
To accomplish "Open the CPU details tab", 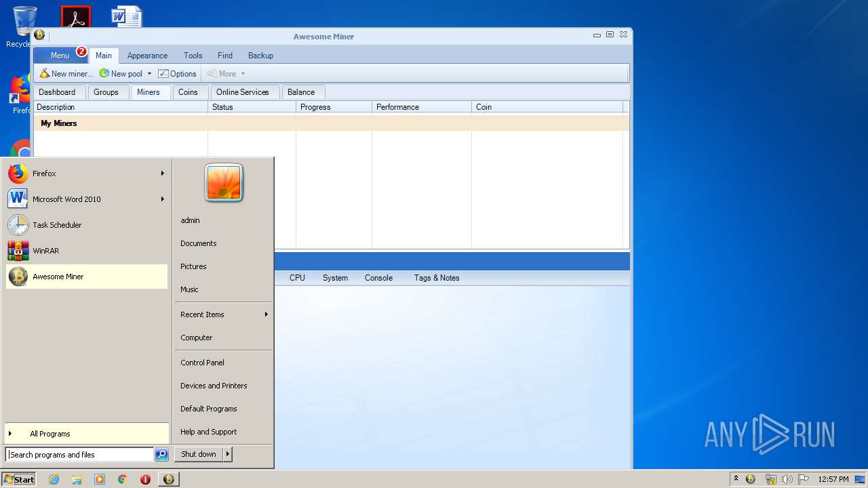I will pos(297,278).
